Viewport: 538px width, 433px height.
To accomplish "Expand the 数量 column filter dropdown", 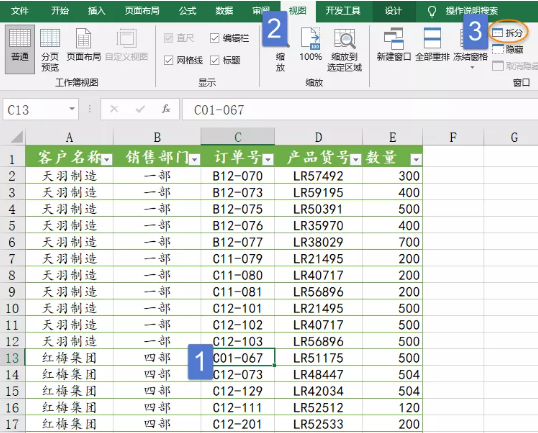I will tap(416, 159).
